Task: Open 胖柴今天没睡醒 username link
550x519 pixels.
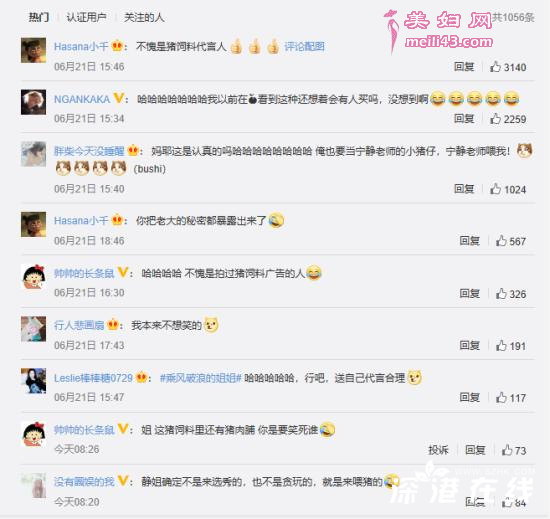Action: [89, 151]
